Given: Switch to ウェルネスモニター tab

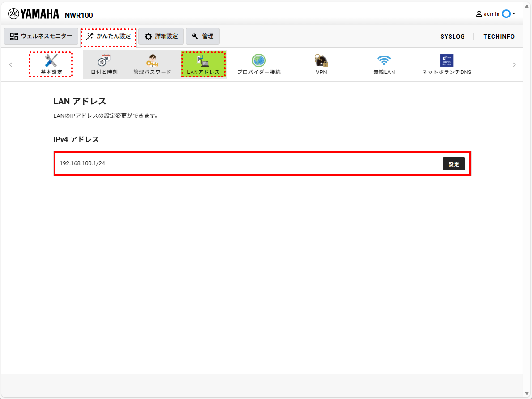Looking at the screenshot, I should pos(41,36).
